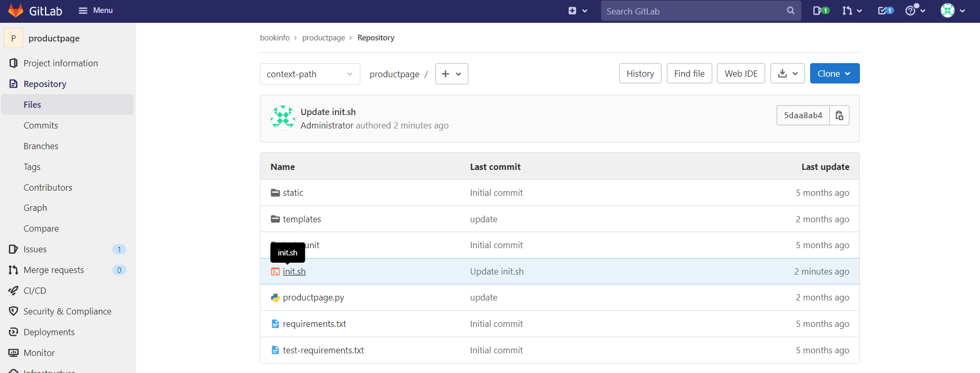Click the productpage.py Python icon
The image size is (980, 373).
pos(275,297)
